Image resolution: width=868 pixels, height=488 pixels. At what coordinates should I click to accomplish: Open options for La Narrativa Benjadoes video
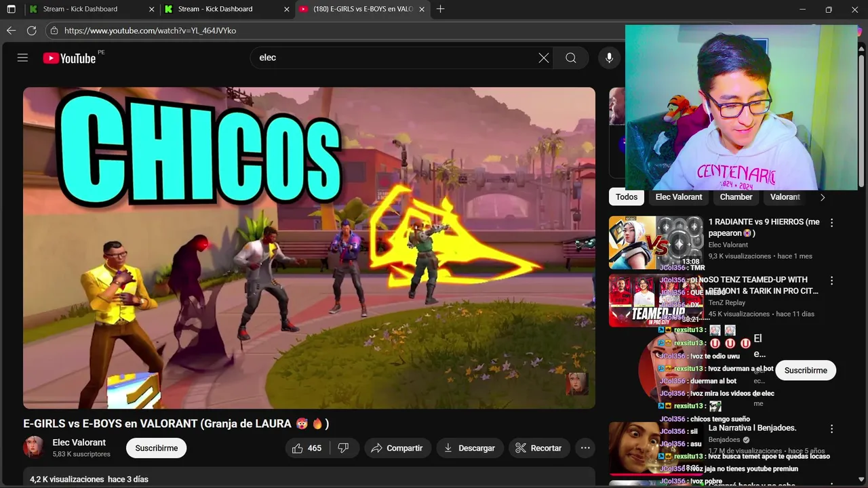point(831,429)
